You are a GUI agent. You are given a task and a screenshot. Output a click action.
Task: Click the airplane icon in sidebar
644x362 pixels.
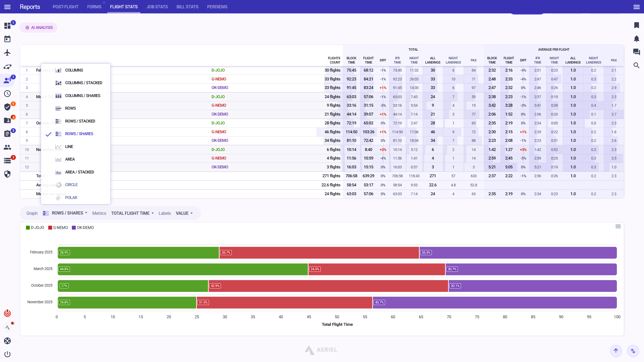pyautogui.click(x=7, y=53)
